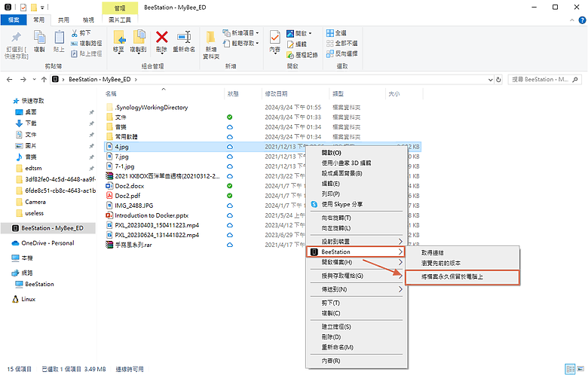Select Rotate right (T) menu item
This screenshot has width=588, height=375.
pyautogui.click(x=357, y=218)
